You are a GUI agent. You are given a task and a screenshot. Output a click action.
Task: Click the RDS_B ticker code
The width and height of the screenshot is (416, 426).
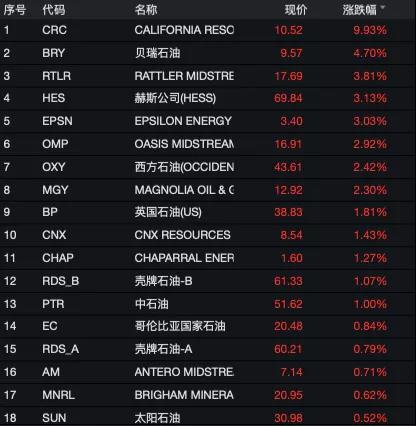point(60,281)
